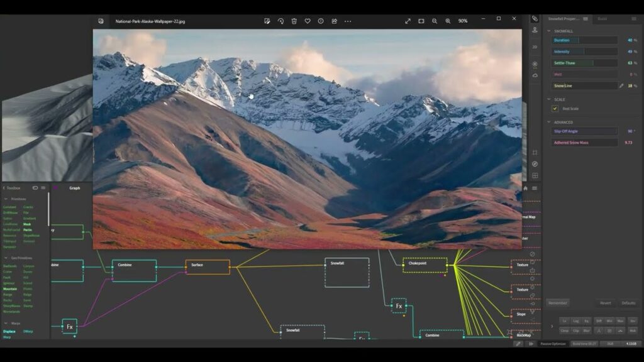Click the Defaults button
644x362 pixels.
(x=628, y=303)
